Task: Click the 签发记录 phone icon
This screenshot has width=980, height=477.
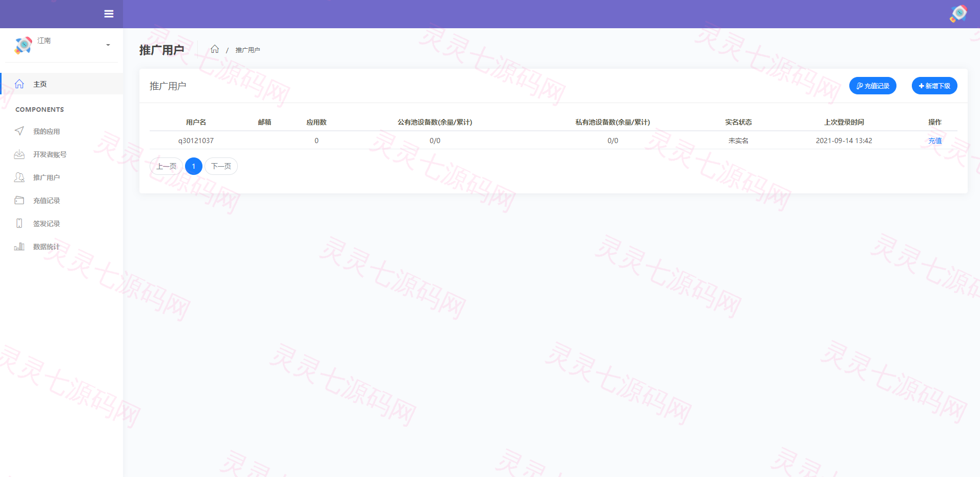Action: pyautogui.click(x=19, y=223)
